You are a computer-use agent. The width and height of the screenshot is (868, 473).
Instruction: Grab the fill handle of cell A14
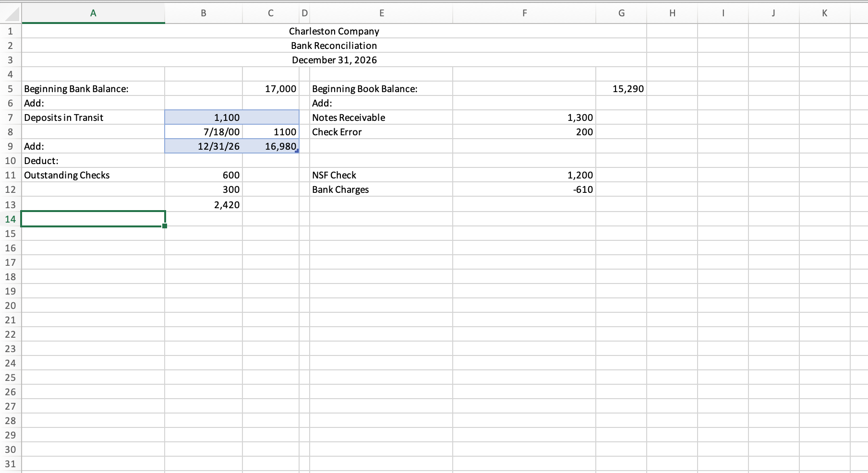[x=165, y=226]
